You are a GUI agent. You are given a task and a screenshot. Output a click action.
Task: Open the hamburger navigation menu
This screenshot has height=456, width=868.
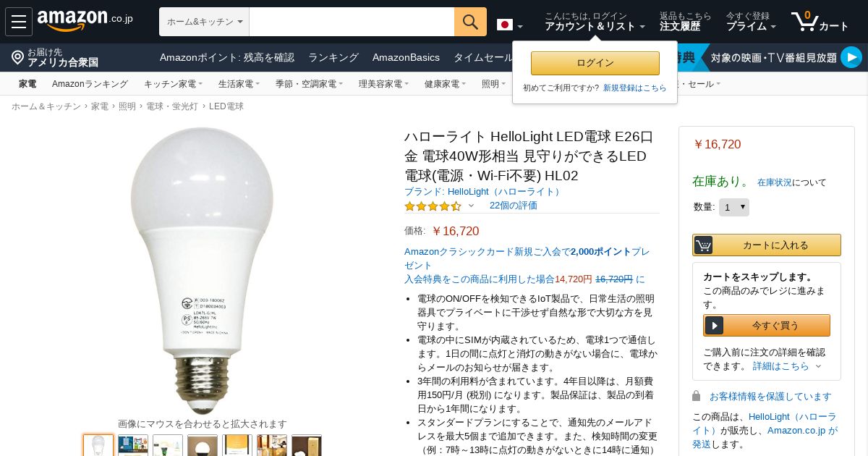point(19,22)
